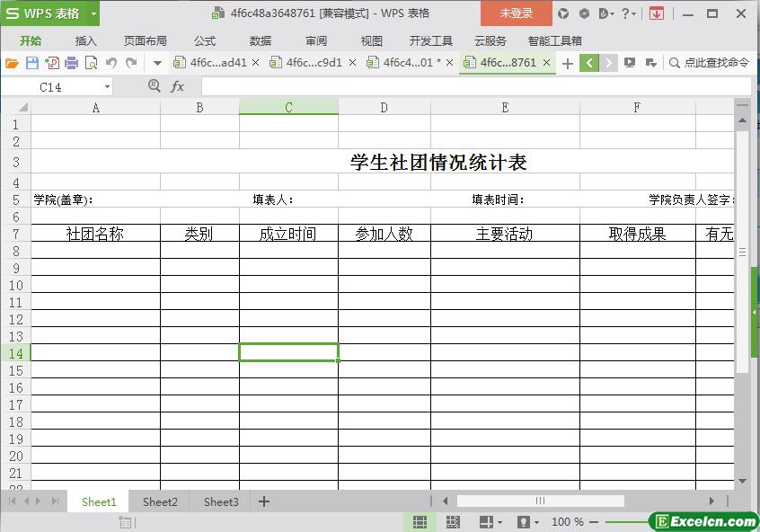The height and width of the screenshot is (532, 760).
Task: Switch to the 开始 ribbon tab
Action: click(31, 40)
